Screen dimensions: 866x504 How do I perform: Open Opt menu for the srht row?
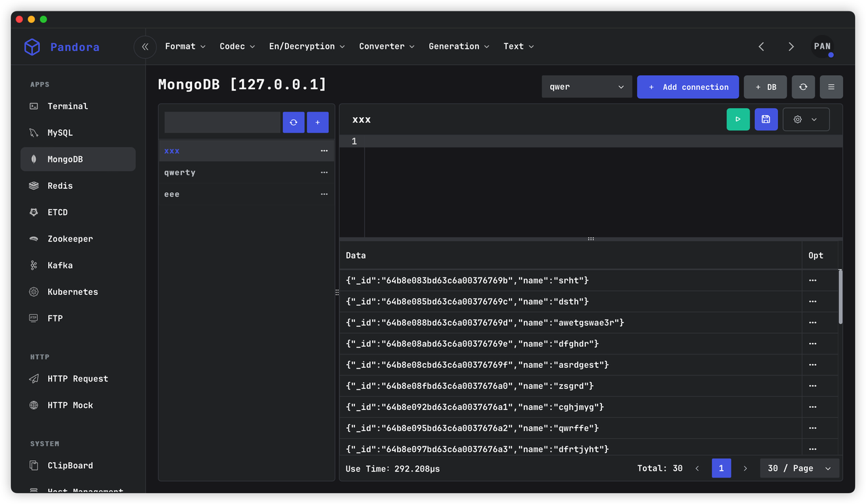point(813,280)
